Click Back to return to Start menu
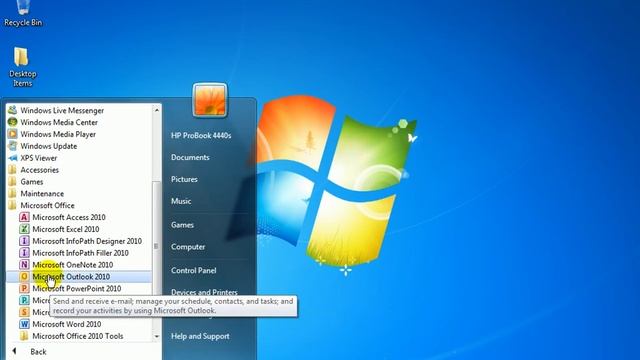 (38, 352)
